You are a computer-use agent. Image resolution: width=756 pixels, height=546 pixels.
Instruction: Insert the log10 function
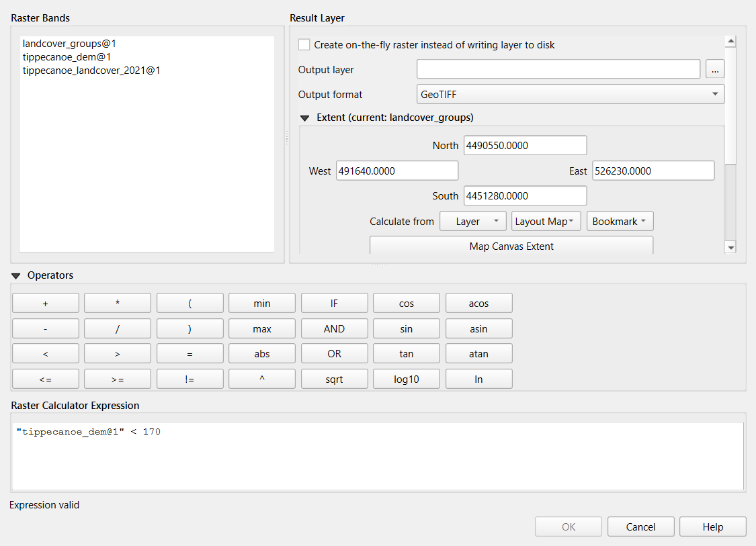tap(407, 379)
